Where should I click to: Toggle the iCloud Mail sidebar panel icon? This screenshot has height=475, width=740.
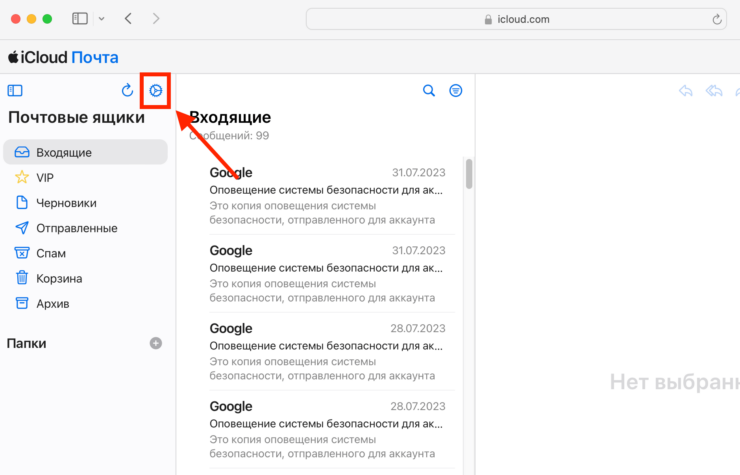tap(15, 91)
